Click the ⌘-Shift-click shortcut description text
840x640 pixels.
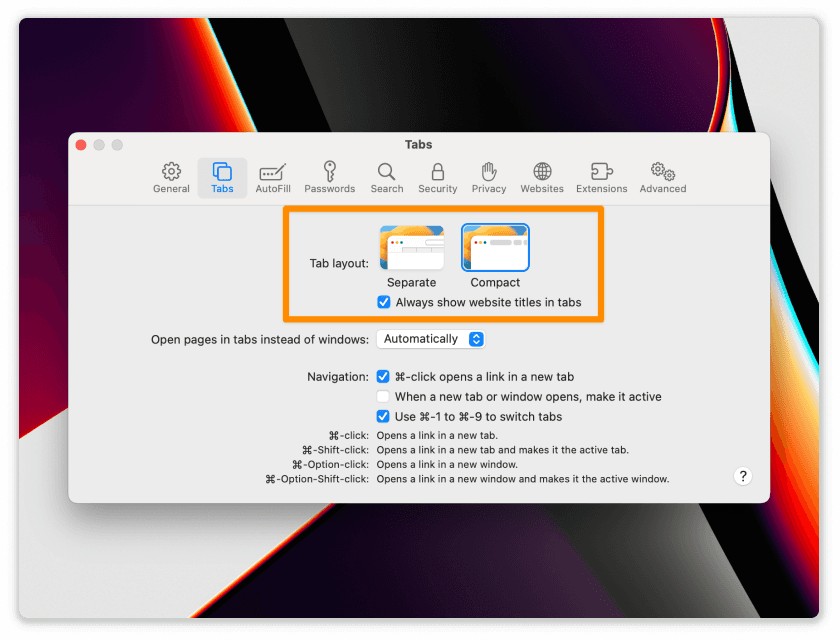(502, 450)
